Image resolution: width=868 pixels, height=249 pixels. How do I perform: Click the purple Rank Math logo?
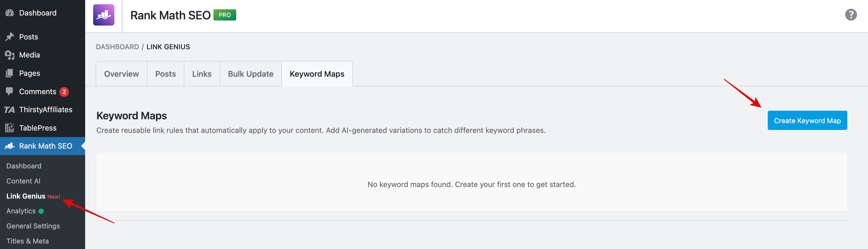click(104, 15)
